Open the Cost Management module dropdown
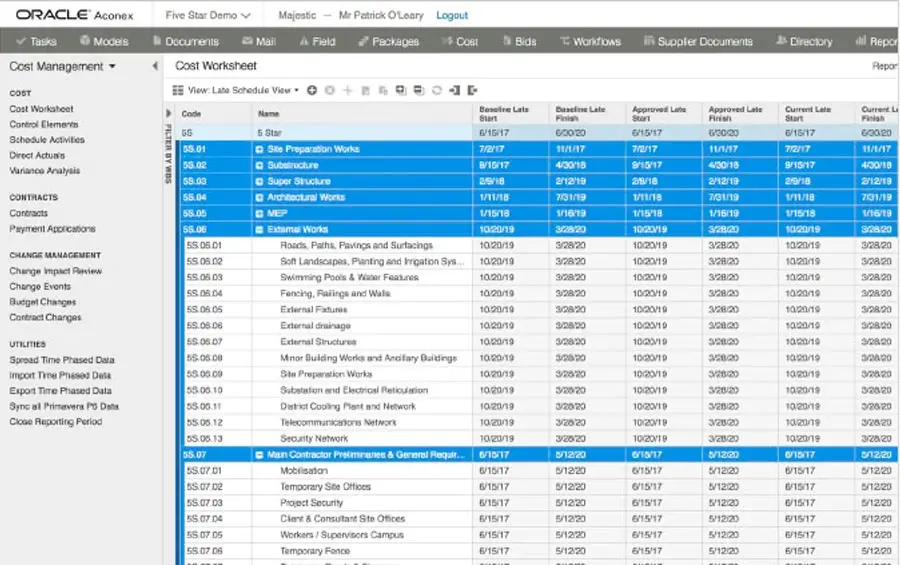 (x=62, y=67)
